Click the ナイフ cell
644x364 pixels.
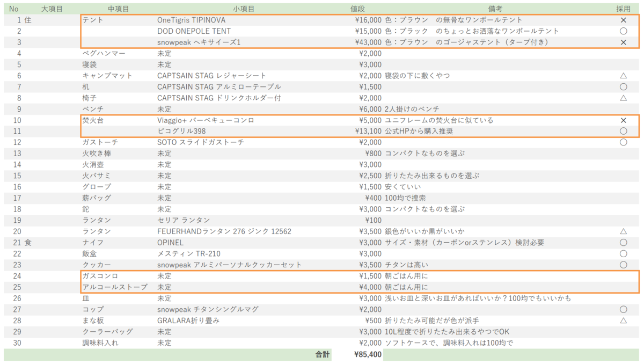coord(93,242)
